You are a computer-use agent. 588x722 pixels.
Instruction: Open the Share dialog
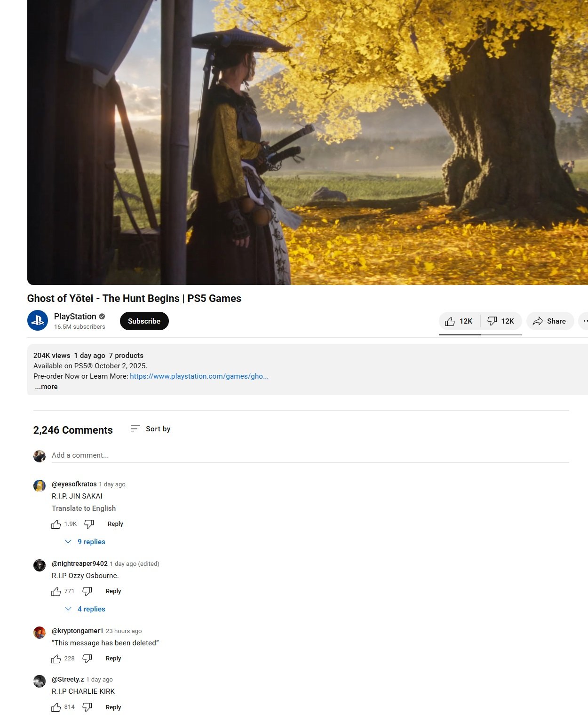[549, 321]
